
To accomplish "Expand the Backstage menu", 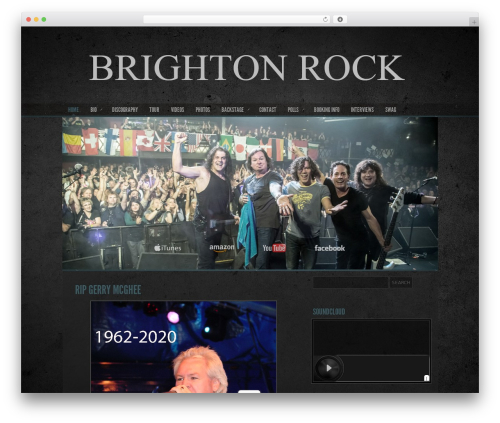I will [x=233, y=109].
